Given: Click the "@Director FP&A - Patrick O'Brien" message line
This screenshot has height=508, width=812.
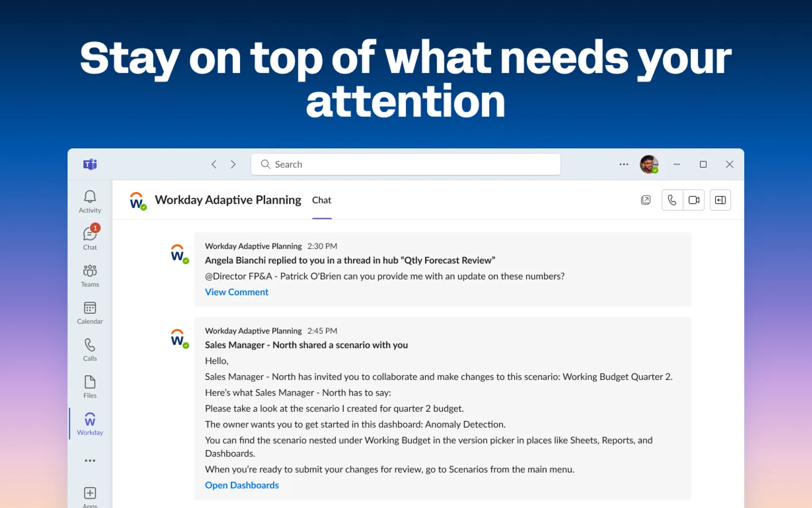Looking at the screenshot, I should click(x=385, y=276).
